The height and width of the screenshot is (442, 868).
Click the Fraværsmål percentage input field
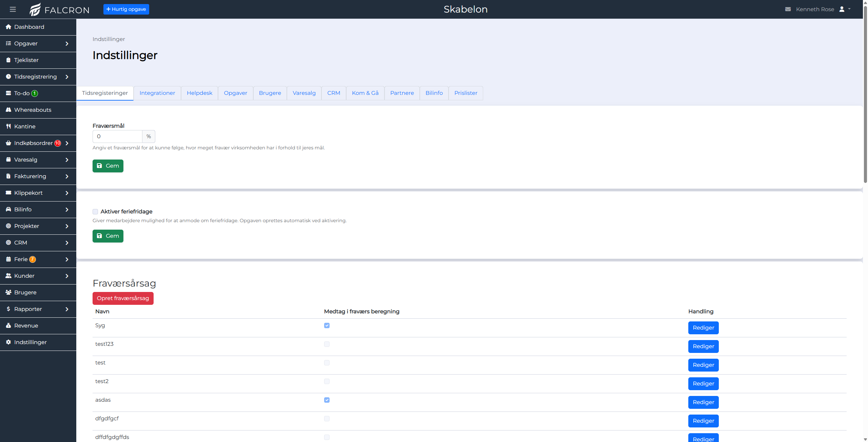(117, 136)
